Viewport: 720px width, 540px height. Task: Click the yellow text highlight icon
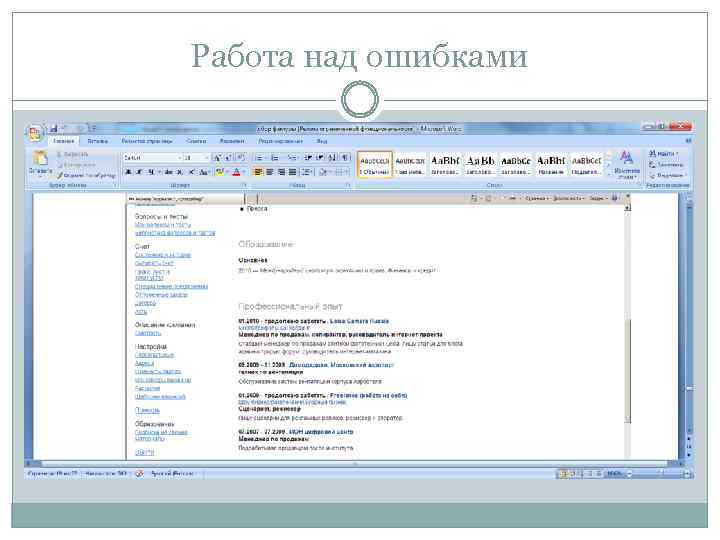pyautogui.click(x=219, y=172)
